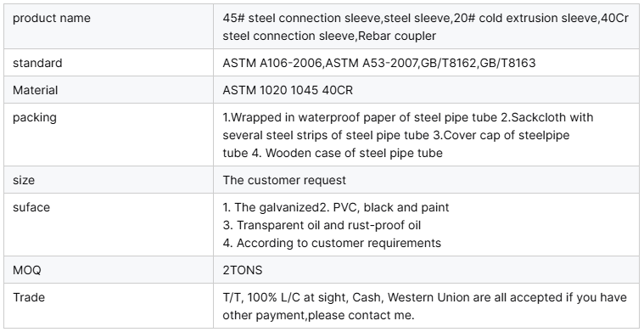The width and height of the screenshot is (644, 332).
Task: Click According to customer requirements line
Action: [x=332, y=243]
